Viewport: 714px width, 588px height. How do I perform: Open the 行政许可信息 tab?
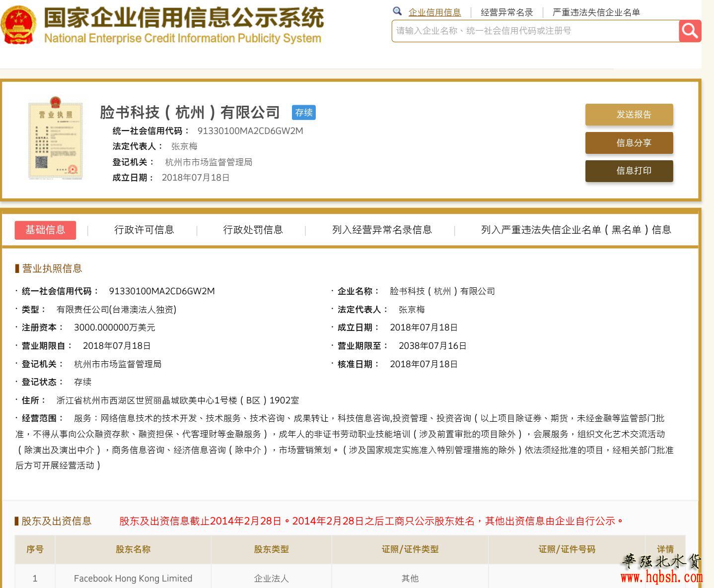(144, 230)
